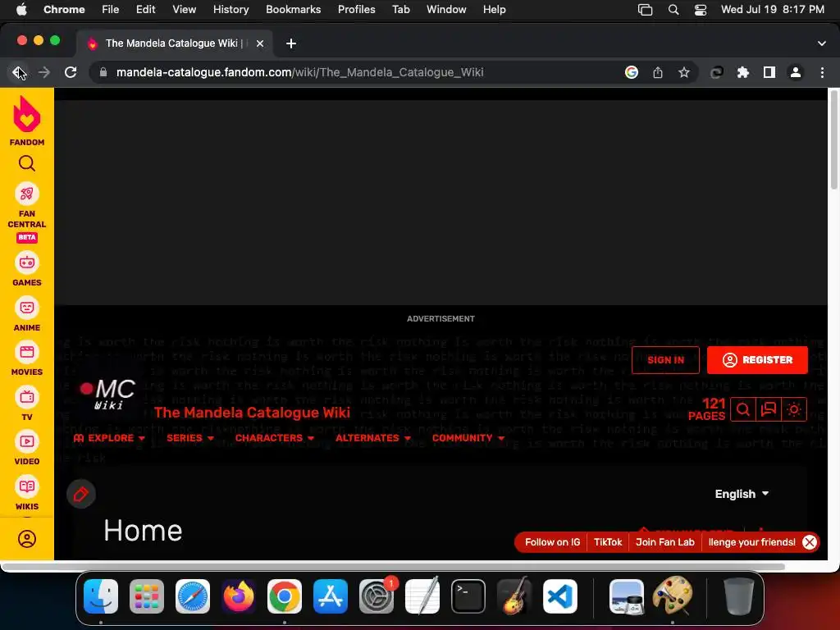Click the address bar URL

pyautogui.click(x=300, y=72)
